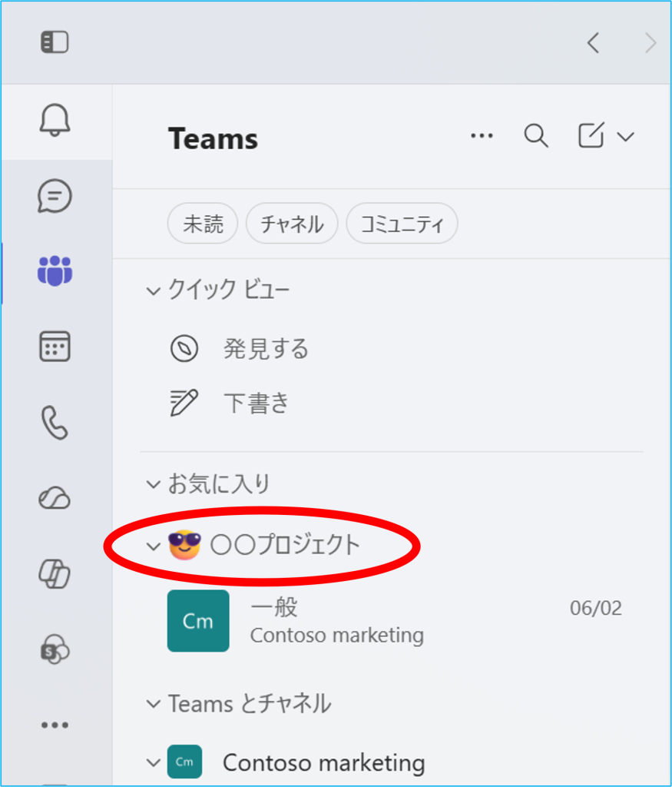Image resolution: width=672 pixels, height=787 pixels.
Task: Select the Teams people icon in sidebar
Action: click(x=55, y=271)
